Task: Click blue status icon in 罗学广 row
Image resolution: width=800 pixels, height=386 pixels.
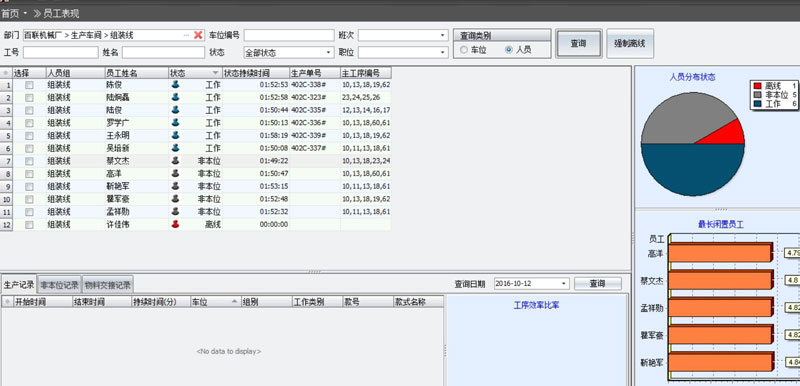Action: [176, 122]
